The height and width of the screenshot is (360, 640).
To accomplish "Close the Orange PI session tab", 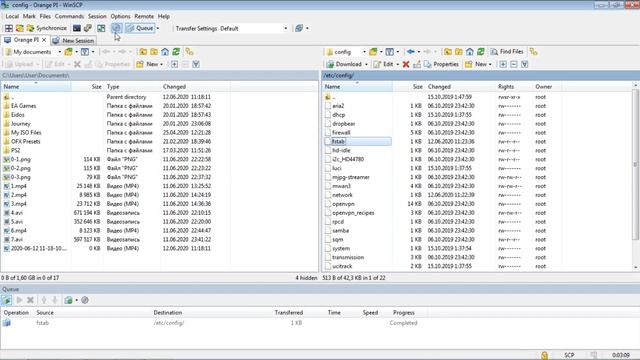I will coord(44,40).
